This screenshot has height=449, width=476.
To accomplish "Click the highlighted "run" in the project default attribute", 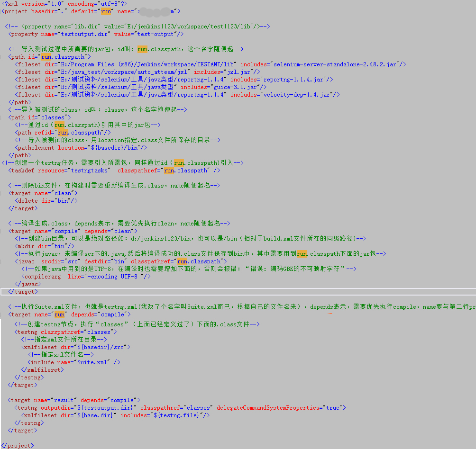I will pos(106,11).
